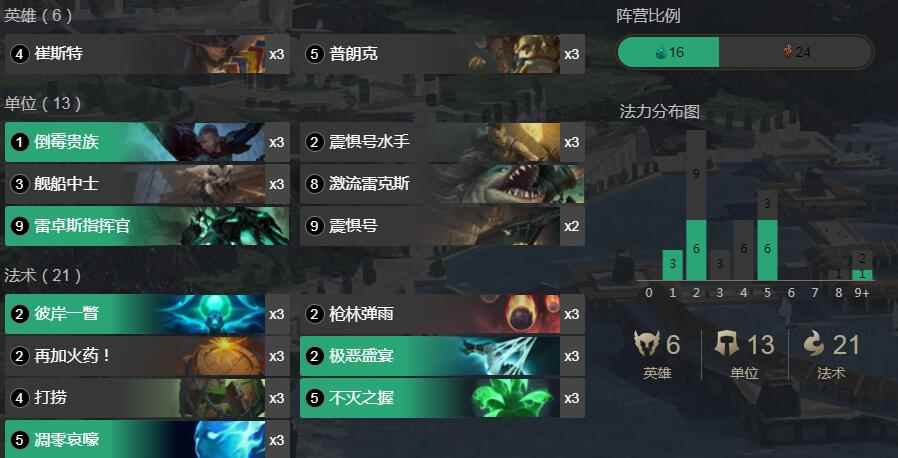Select the 激流雷克斯 shark card
Image resolution: width=898 pixels, height=458 pixels.
[442, 184]
